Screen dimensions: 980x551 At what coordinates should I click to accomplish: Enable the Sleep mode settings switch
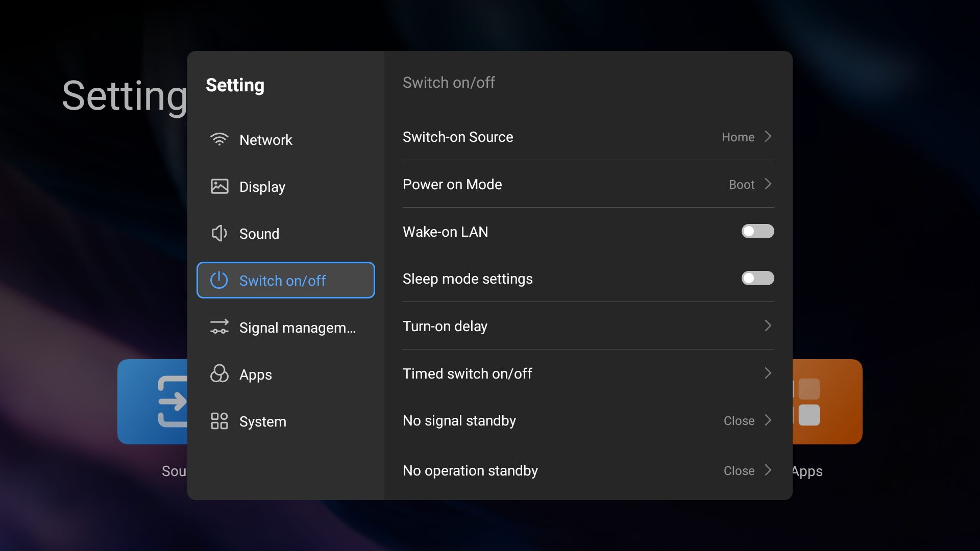[x=757, y=278]
